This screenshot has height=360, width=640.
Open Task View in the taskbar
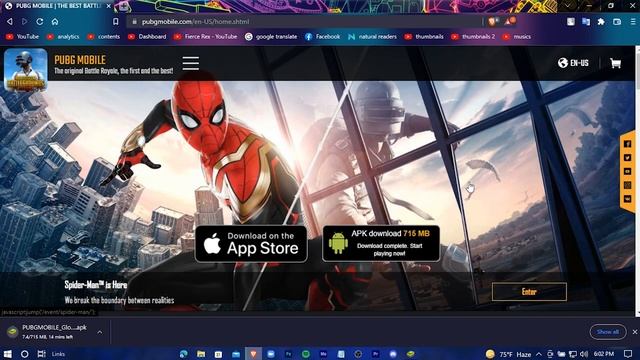pyautogui.click(x=41, y=354)
